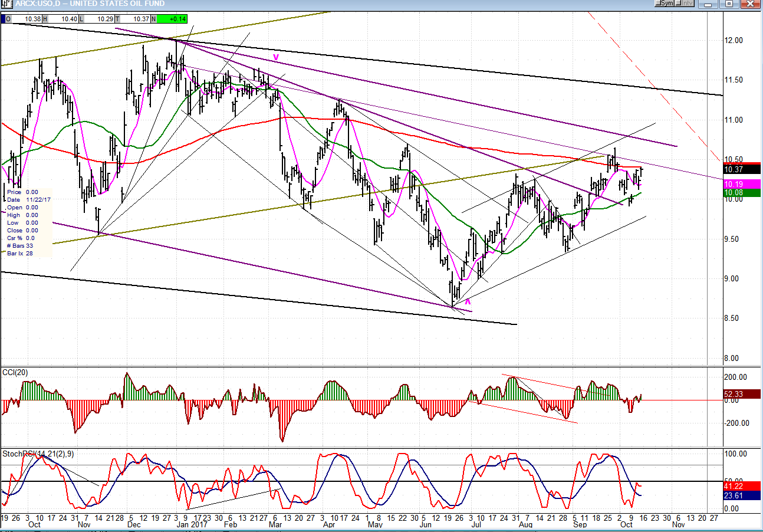The height and width of the screenshot is (532, 763).
Task: Click the Jun time axis label
Action: (426, 524)
